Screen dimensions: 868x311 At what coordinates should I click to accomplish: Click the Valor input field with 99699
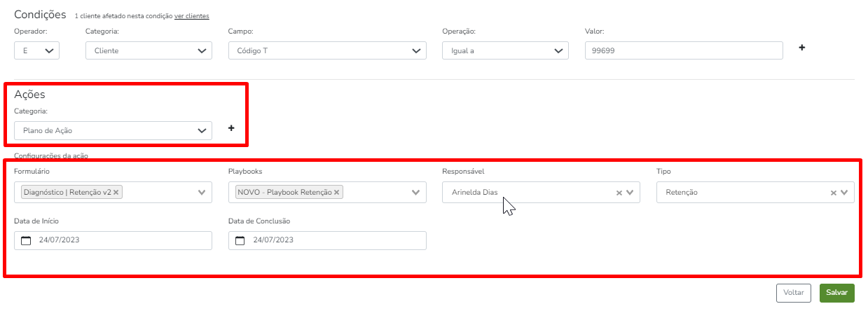pyautogui.click(x=683, y=51)
